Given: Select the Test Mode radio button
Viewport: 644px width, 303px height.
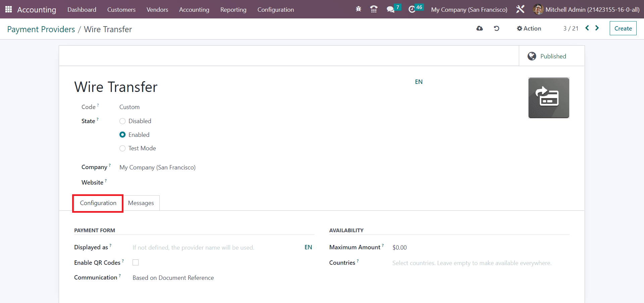Looking at the screenshot, I should tap(122, 148).
